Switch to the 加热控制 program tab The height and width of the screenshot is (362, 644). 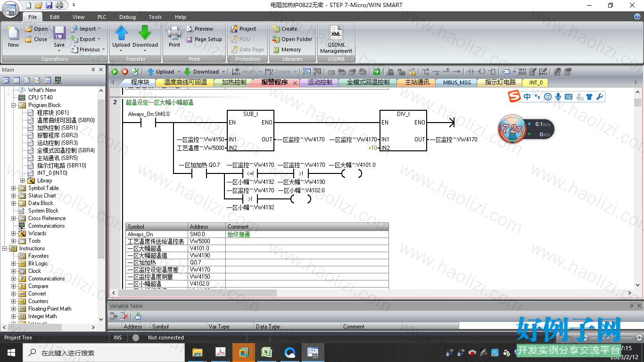pos(234,82)
